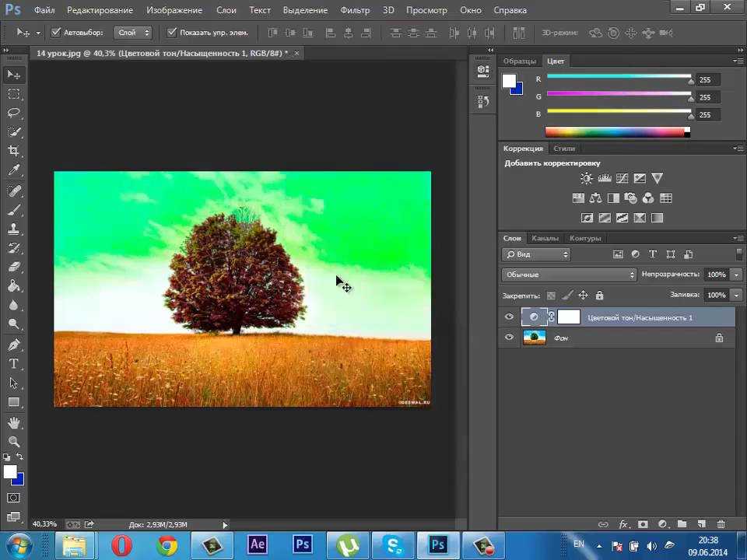Switch to the Образцы tab
747x560 pixels.
(x=519, y=61)
